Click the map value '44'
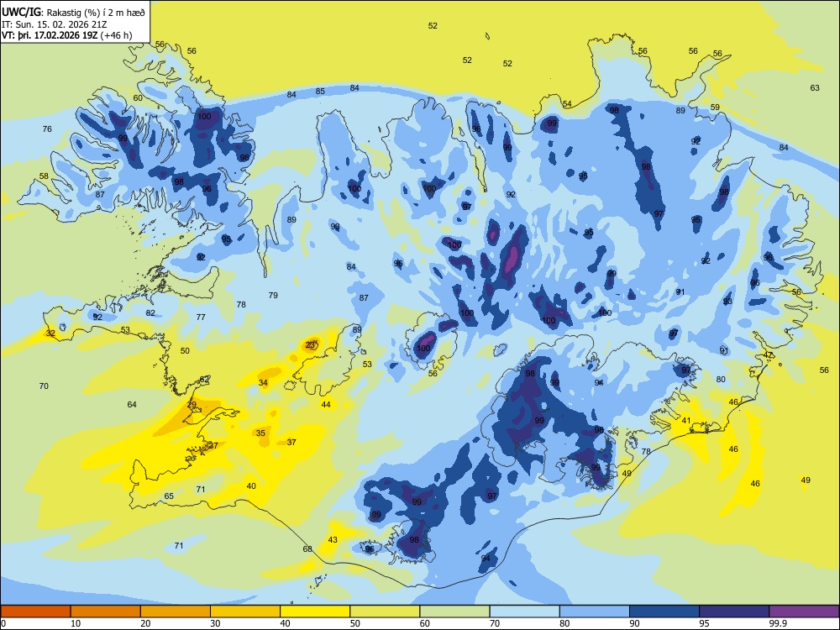840x630 pixels. click(326, 405)
